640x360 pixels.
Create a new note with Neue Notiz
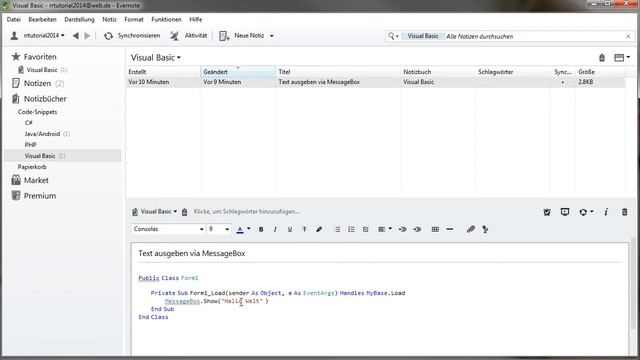tap(242, 36)
